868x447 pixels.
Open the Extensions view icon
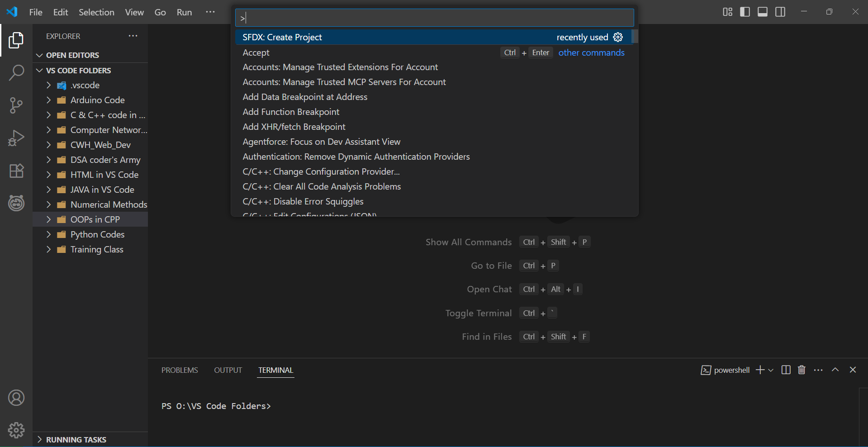pyautogui.click(x=16, y=171)
